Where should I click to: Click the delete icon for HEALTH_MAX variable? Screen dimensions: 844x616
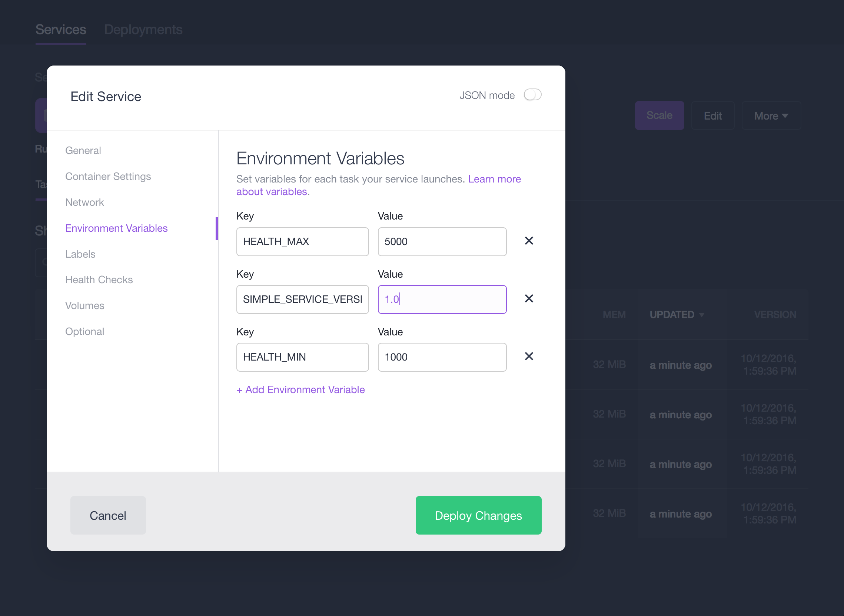coord(529,242)
